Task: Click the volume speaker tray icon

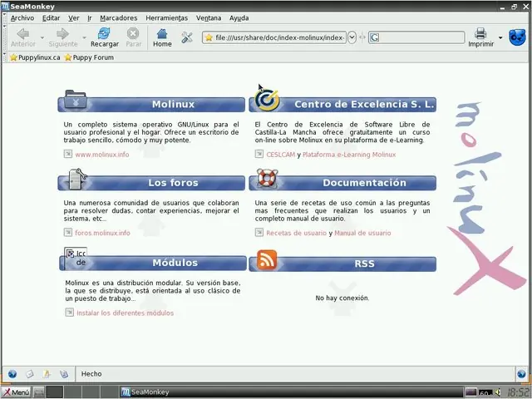Action: point(497,392)
